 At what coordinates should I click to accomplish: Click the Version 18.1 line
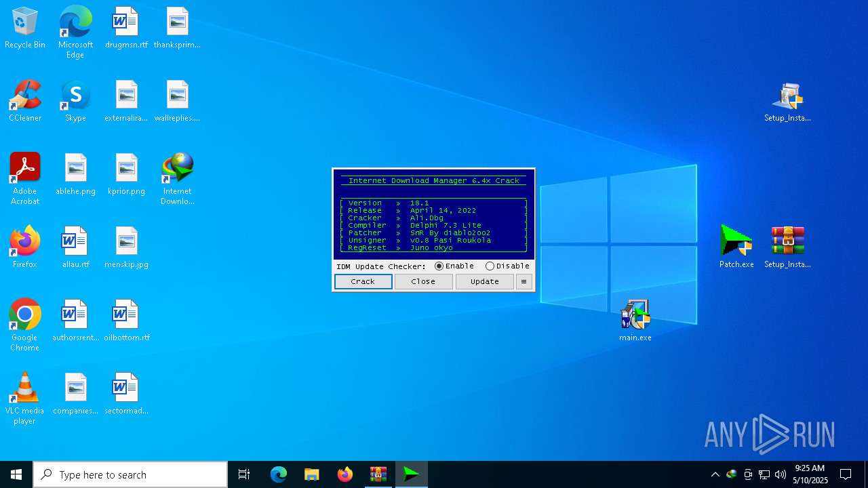coord(433,203)
